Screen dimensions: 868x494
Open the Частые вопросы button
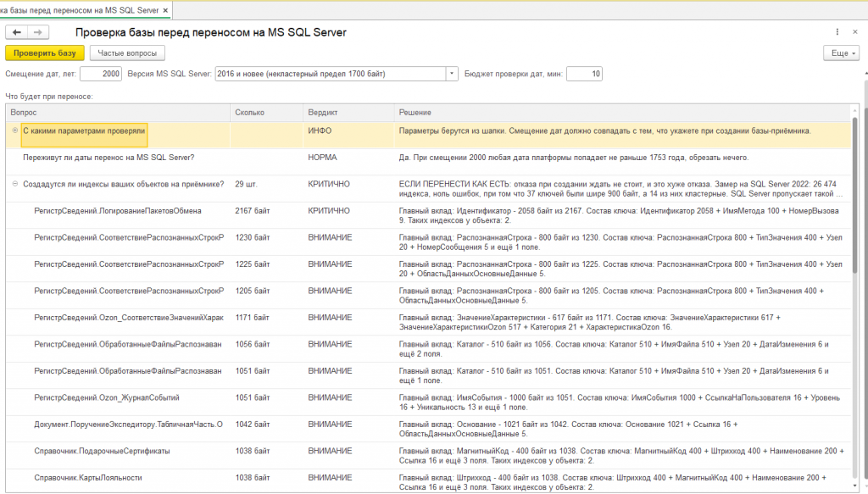click(x=127, y=53)
